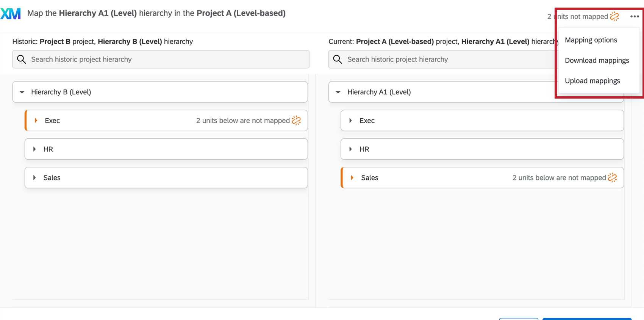The image size is (644, 320).
Task: Select Download mappings from the menu
Action: click(x=597, y=60)
